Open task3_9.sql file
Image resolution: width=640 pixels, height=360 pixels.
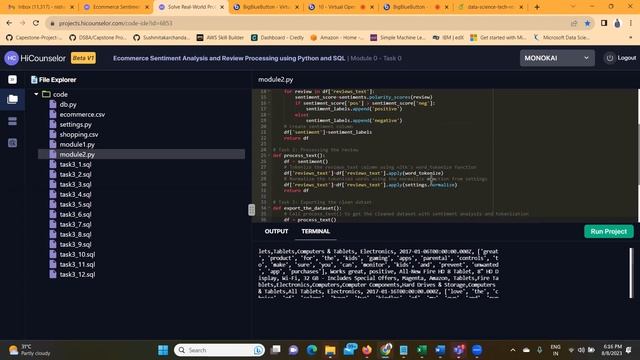[75, 244]
